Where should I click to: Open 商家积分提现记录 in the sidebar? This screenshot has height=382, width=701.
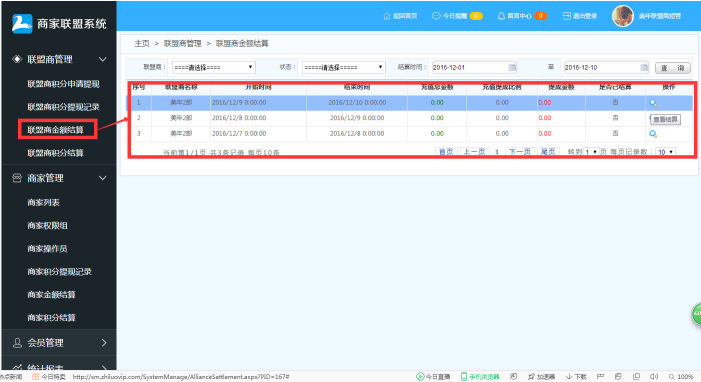(59, 272)
